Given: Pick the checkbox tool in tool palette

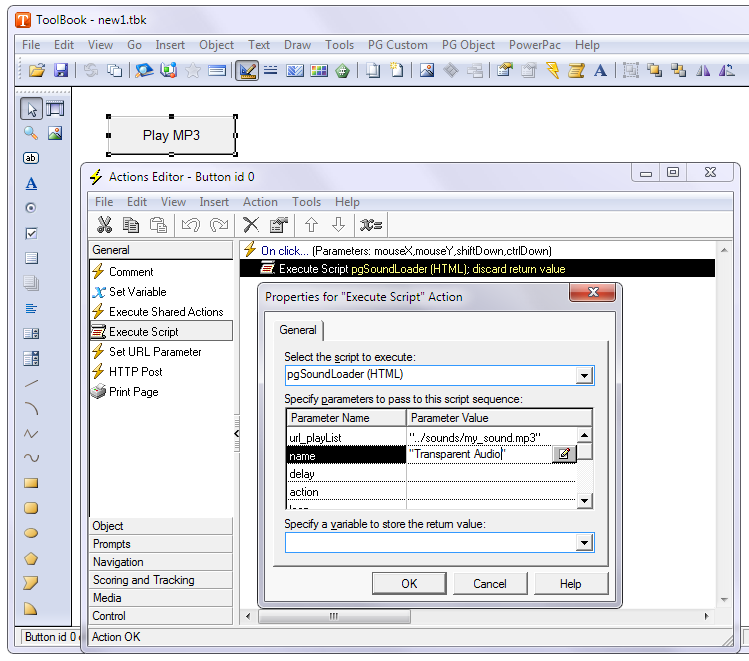Looking at the screenshot, I should 31,234.
